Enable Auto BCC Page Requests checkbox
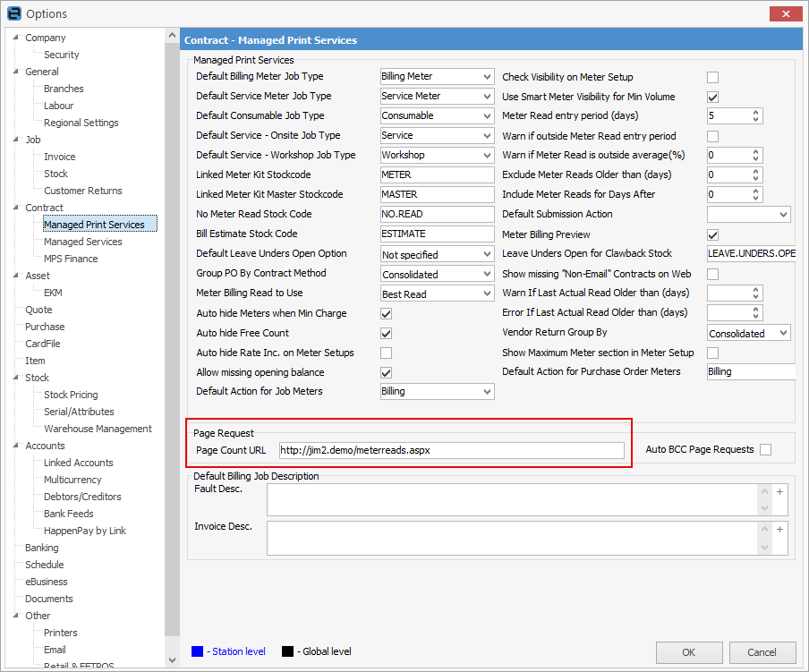This screenshot has height=672, width=809. pyautogui.click(x=766, y=450)
